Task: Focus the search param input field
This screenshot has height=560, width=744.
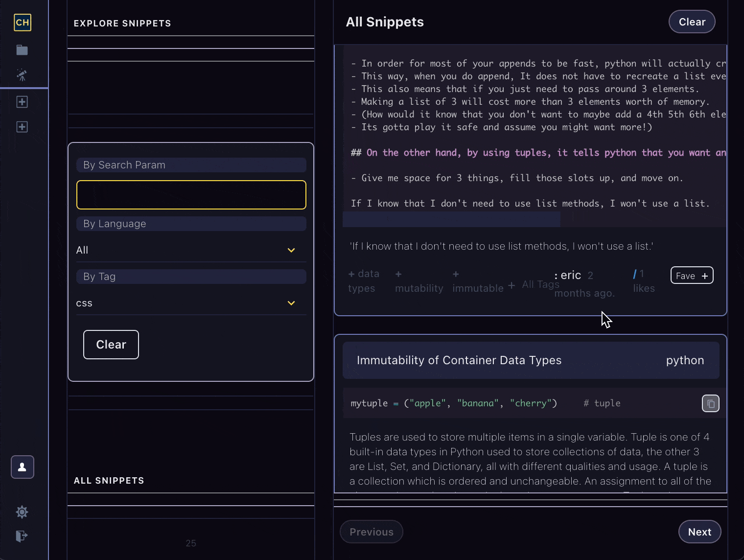Action: click(191, 195)
